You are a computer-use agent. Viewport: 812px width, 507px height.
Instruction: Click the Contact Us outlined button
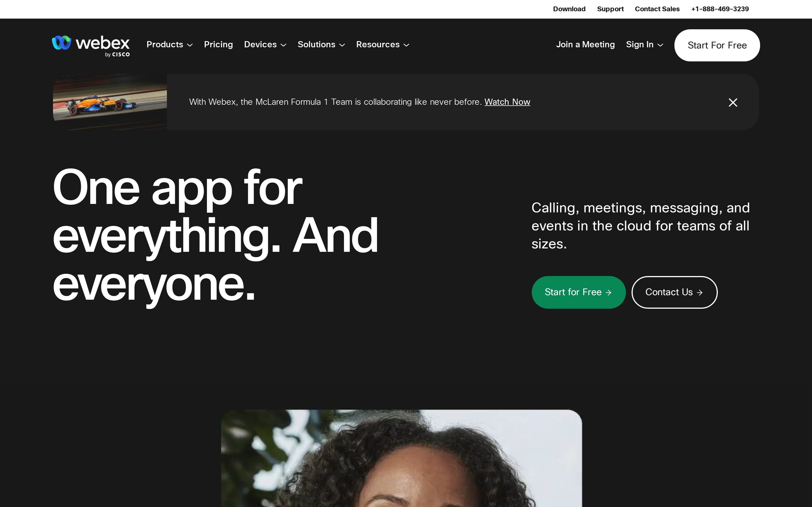point(674,292)
